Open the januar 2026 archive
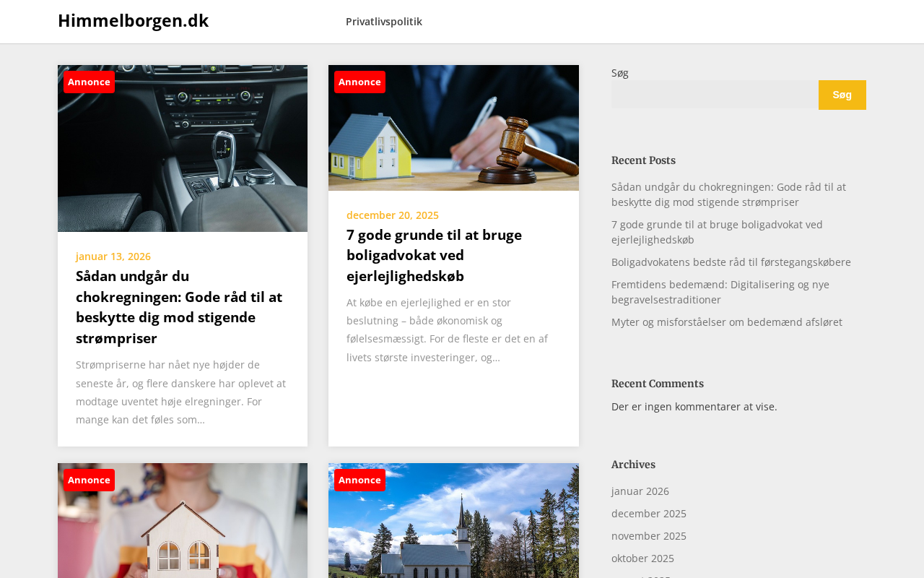Viewport: 924px width, 578px height. click(640, 491)
